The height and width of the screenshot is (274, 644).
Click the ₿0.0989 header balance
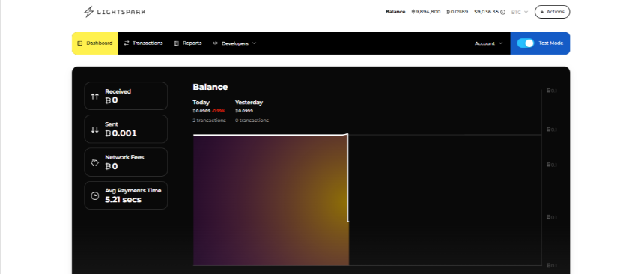pos(457,12)
